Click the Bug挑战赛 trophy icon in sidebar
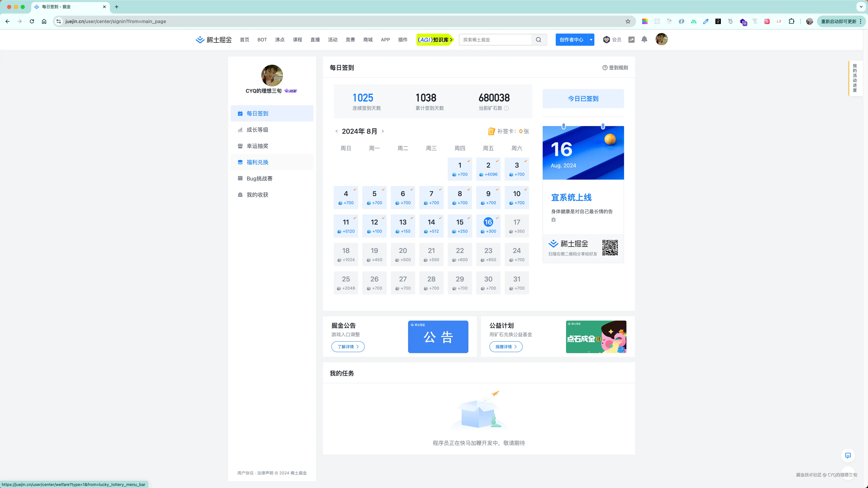Screen dimensions: 868x488 240,178
